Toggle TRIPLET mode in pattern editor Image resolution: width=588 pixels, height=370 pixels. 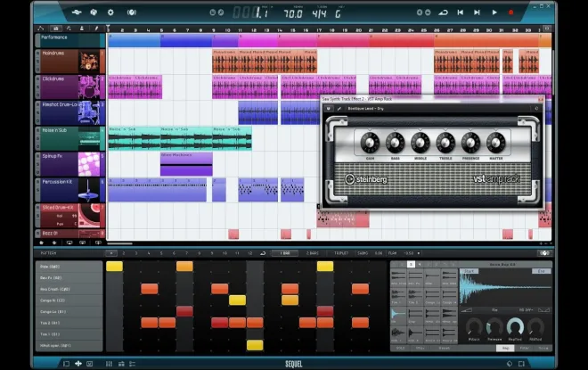tap(341, 253)
